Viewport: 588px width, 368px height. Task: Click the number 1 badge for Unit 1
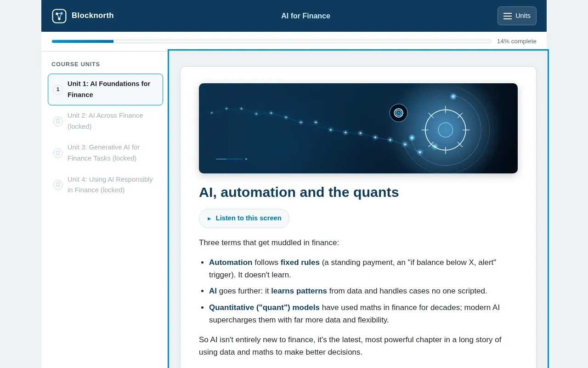point(58,89)
